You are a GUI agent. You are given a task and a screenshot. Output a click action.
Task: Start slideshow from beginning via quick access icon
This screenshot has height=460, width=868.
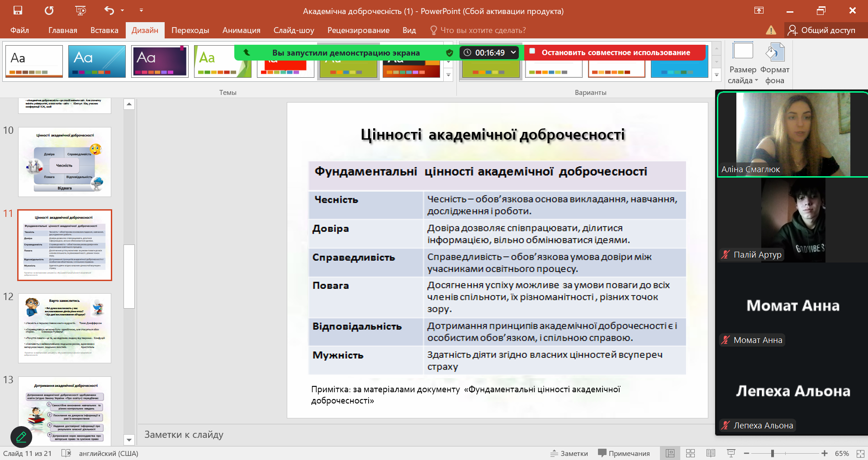(81, 10)
